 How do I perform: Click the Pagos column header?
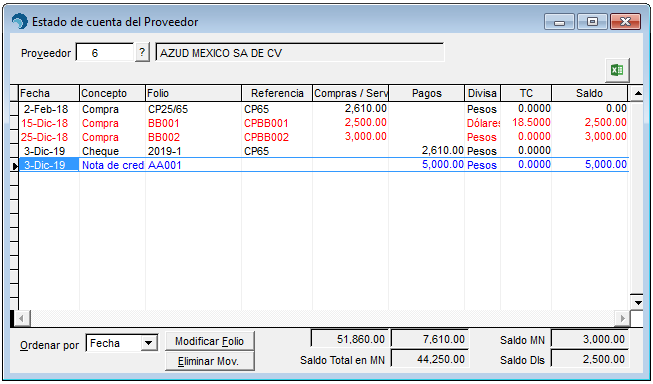point(426,93)
